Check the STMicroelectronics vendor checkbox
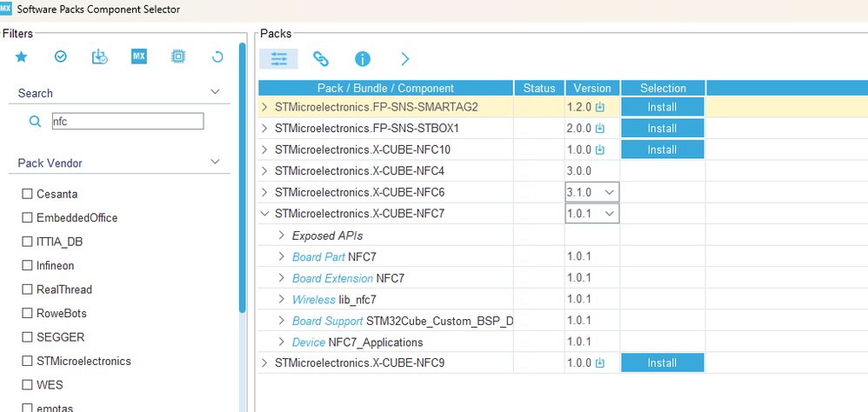 point(27,361)
